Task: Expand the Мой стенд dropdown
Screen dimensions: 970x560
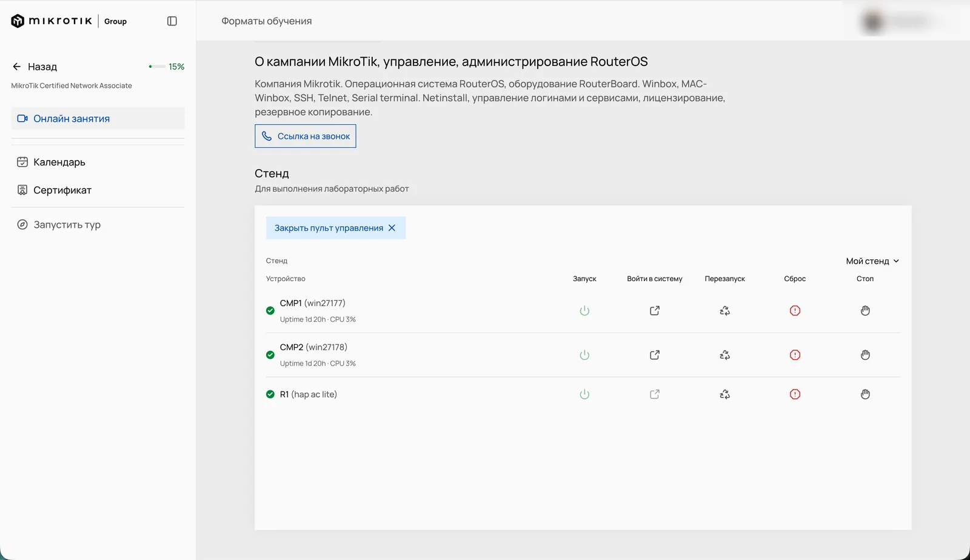Action: click(872, 261)
